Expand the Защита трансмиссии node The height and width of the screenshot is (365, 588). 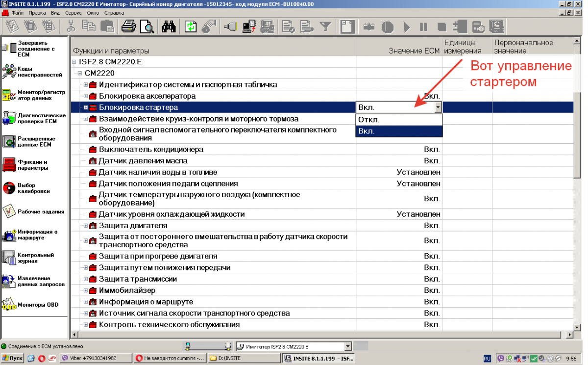pyautogui.click(x=86, y=279)
